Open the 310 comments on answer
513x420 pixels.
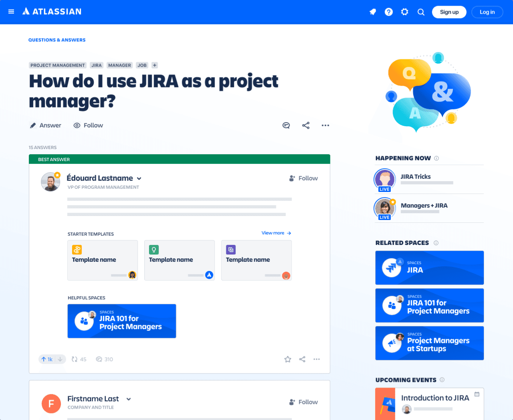click(104, 359)
